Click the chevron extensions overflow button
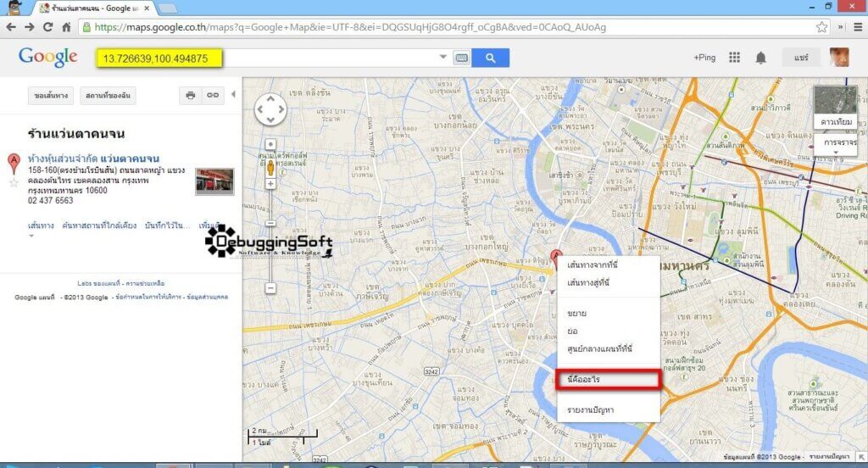868x468 pixels. coord(840,27)
